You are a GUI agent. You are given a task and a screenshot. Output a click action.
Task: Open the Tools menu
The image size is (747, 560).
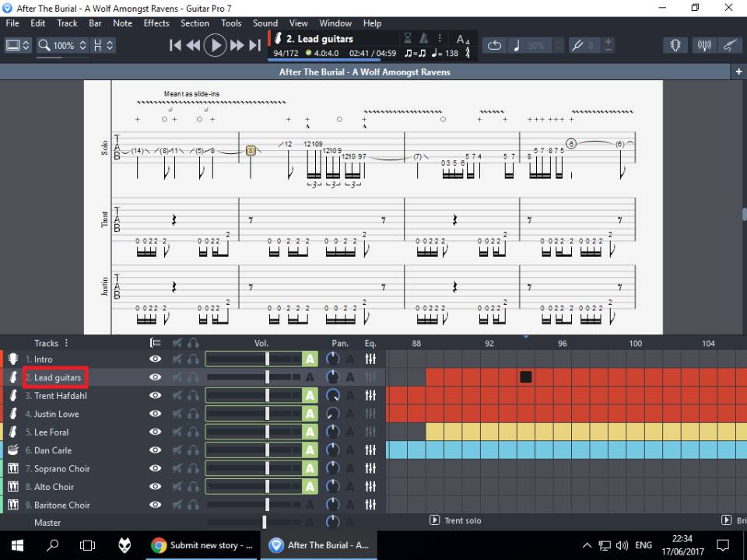point(231,23)
